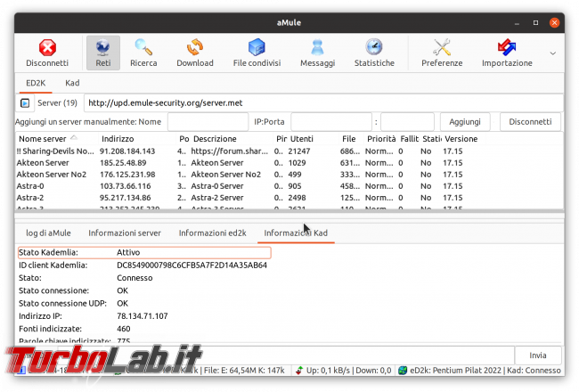Screen dimensions: 579x392
Task: Open the Messaggi icon
Action: click(x=317, y=53)
